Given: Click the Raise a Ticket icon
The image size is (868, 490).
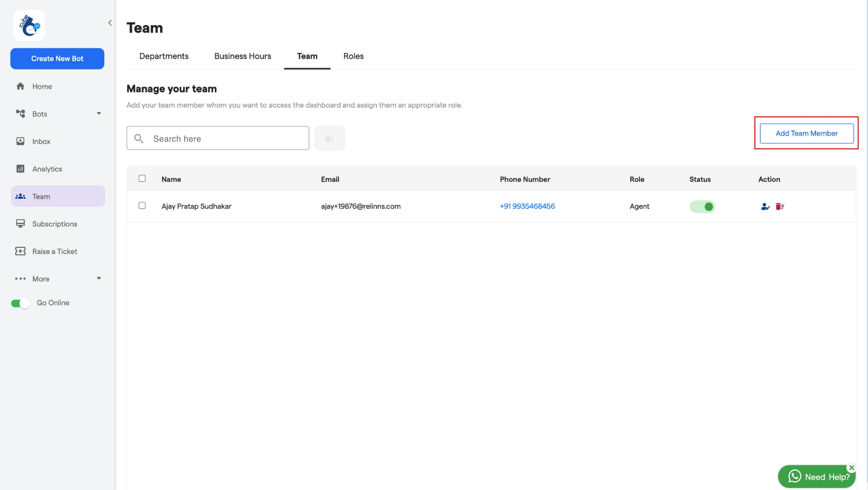Looking at the screenshot, I should [x=20, y=251].
